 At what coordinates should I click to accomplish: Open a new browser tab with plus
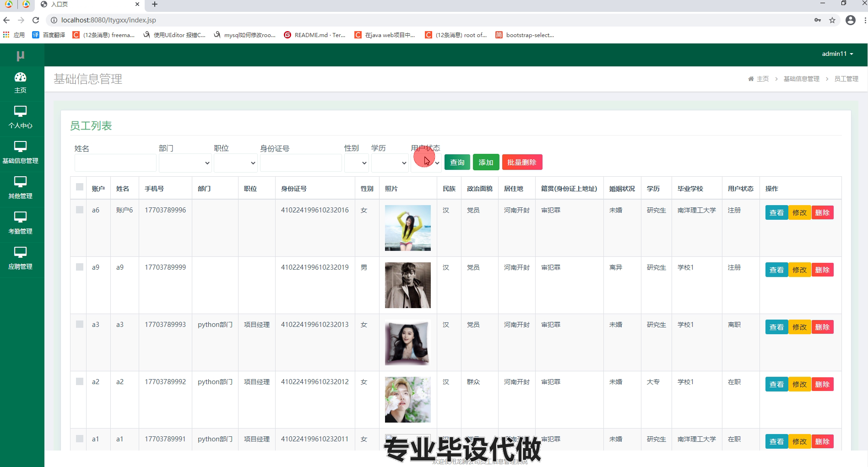(x=155, y=4)
